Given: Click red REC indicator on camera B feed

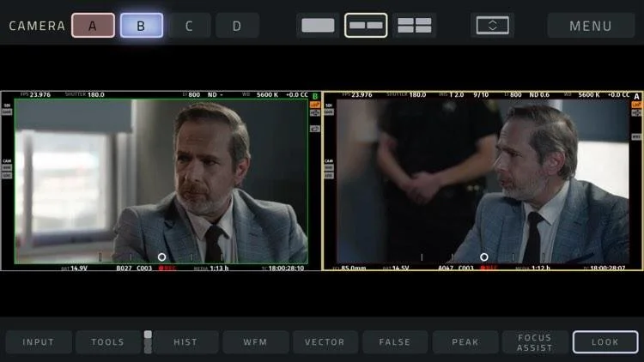Looking at the screenshot, I should [167, 268].
